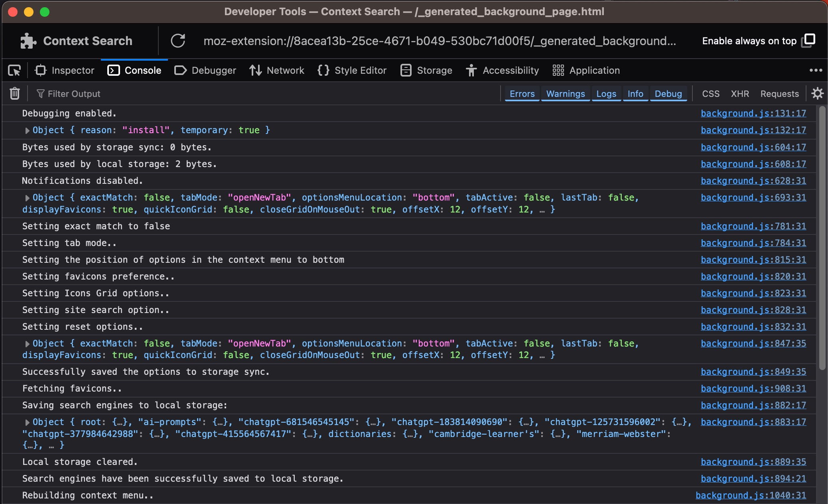Open source link background.js:131:17

click(x=753, y=113)
